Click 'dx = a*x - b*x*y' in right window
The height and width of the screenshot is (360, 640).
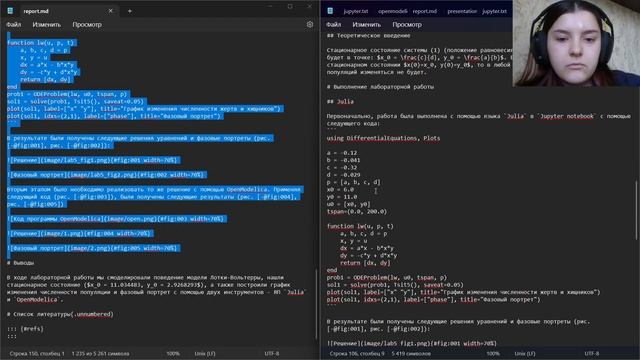click(367, 248)
